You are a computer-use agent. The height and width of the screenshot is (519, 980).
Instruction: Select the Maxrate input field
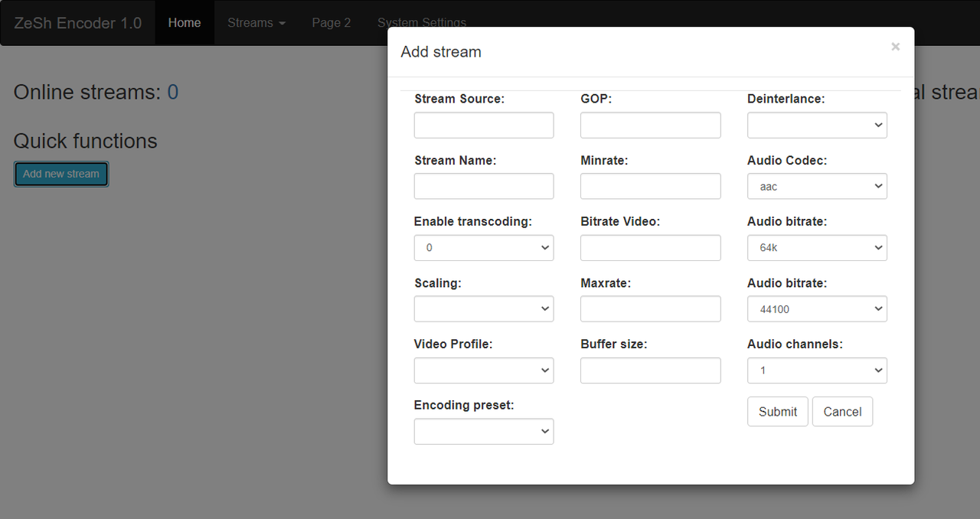650,309
